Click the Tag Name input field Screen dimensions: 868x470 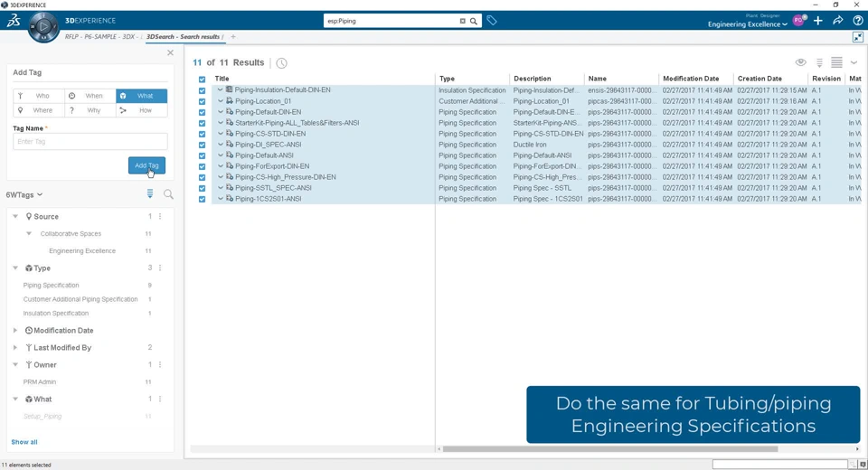pyautogui.click(x=90, y=142)
